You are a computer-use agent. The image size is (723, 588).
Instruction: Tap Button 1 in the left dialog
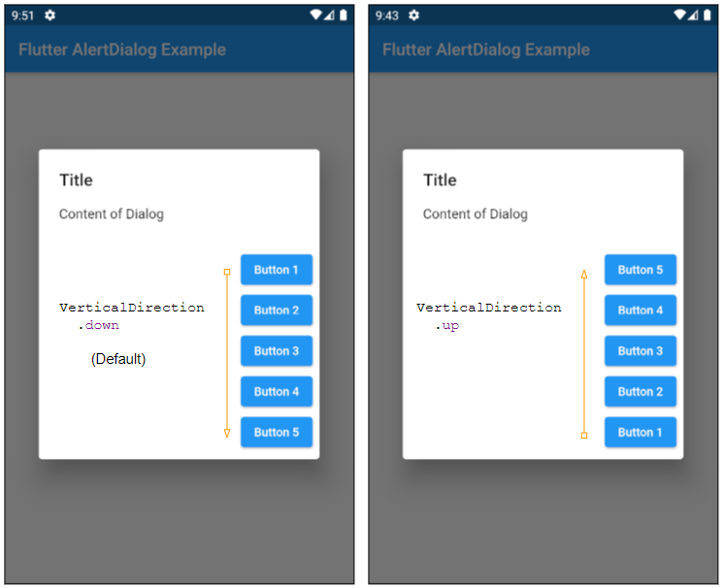pos(277,270)
